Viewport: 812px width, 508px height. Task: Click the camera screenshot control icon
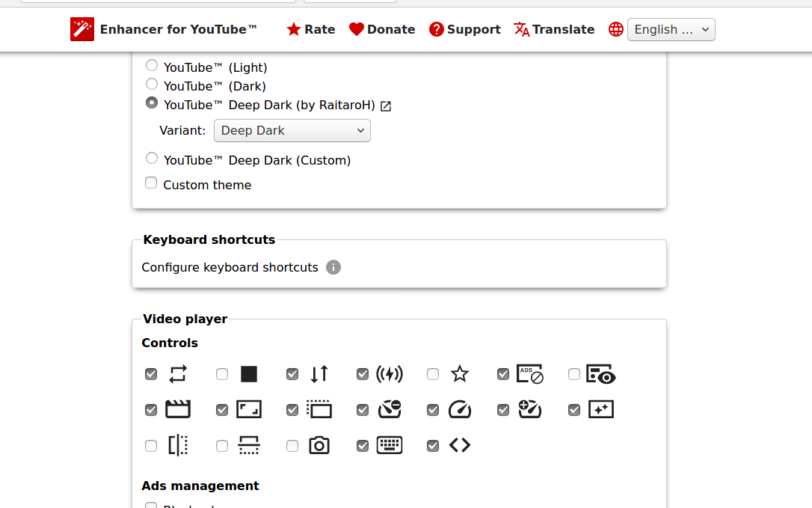[x=319, y=445]
